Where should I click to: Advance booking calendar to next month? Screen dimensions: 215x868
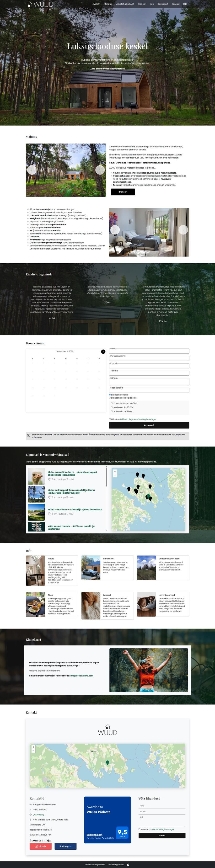click(x=103, y=351)
